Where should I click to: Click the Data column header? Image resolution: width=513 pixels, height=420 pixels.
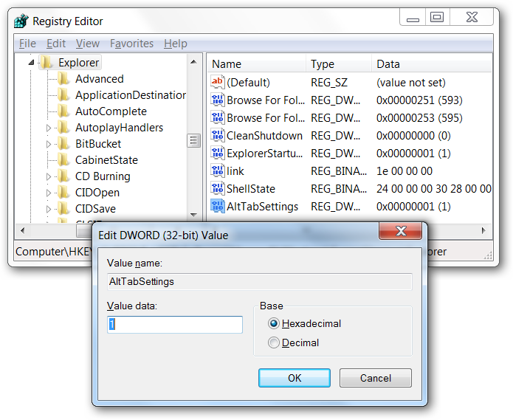(x=433, y=64)
